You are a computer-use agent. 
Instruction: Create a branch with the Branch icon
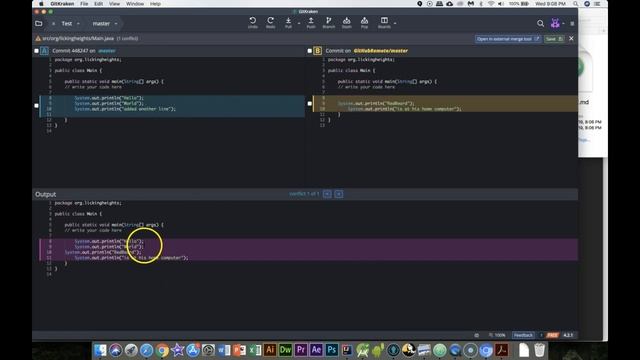coord(329,22)
